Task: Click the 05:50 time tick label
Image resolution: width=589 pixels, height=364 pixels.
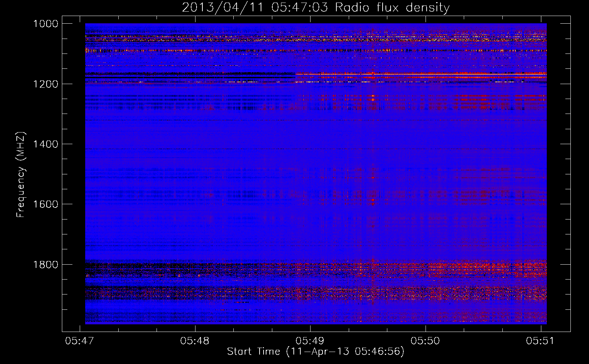Action: (x=425, y=341)
